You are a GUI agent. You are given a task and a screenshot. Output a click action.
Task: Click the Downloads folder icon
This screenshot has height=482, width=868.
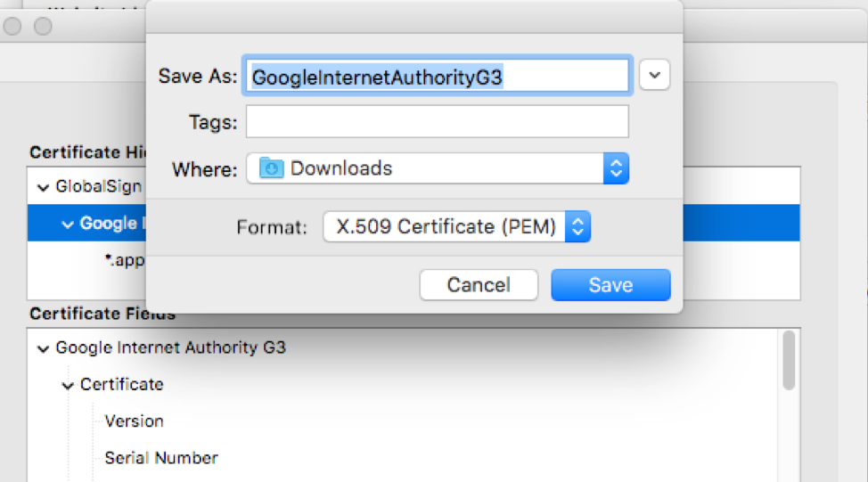(x=271, y=167)
